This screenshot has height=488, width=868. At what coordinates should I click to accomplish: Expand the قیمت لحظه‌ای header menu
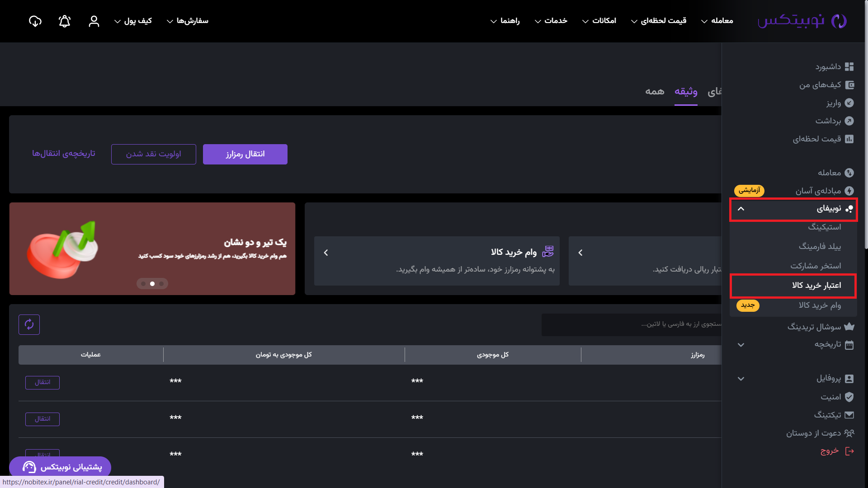coord(659,21)
